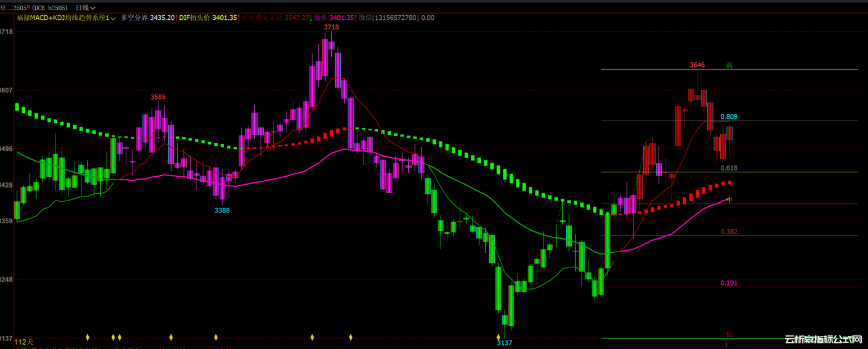Click the 3496 price axis label
The height and width of the screenshot is (349, 868).
(6, 149)
